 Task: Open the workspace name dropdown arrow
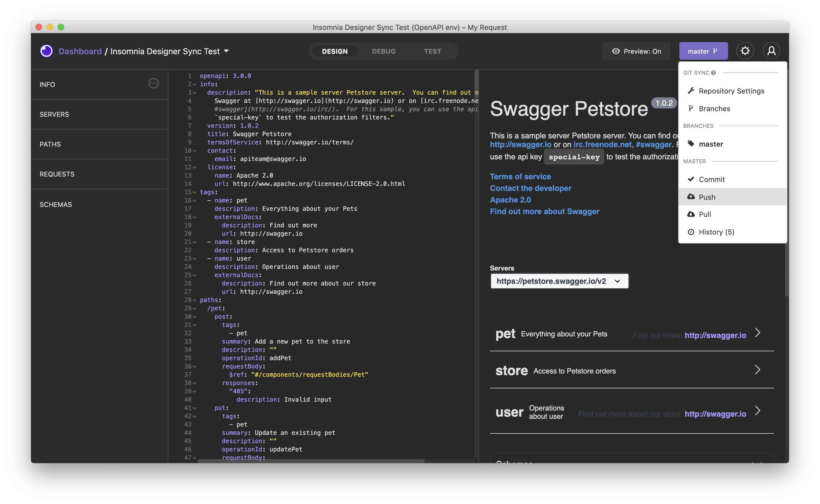pyautogui.click(x=226, y=51)
